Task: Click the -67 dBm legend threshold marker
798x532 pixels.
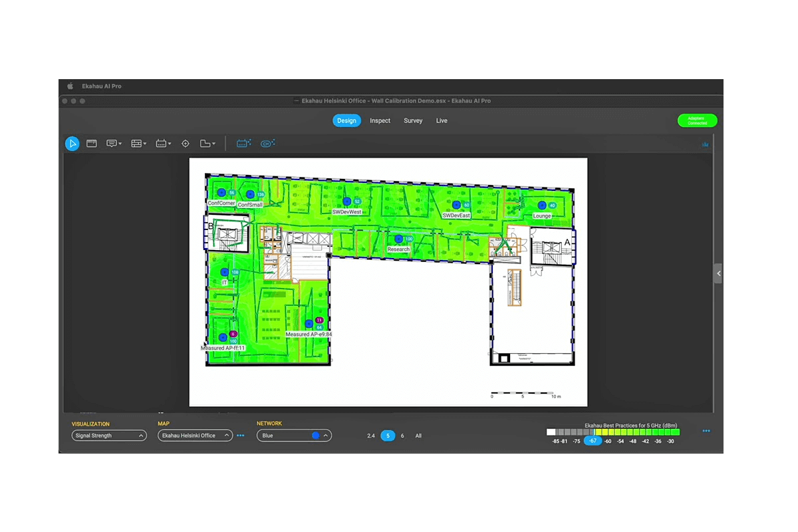Action: [x=593, y=441]
